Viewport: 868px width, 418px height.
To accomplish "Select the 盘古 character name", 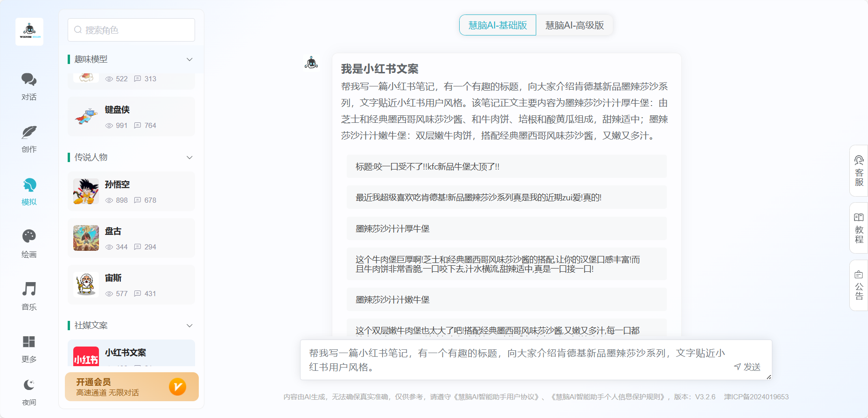I will [x=113, y=231].
